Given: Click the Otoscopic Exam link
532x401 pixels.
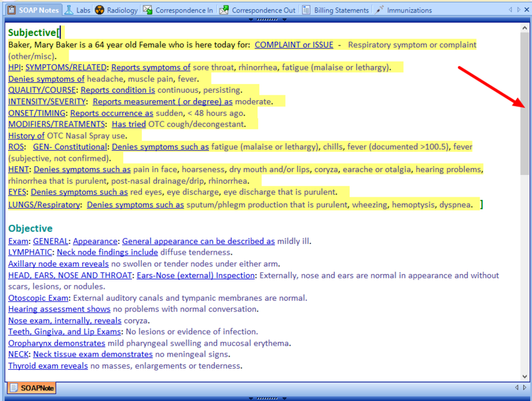Looking at the screenshot, I should click(38, 298).
